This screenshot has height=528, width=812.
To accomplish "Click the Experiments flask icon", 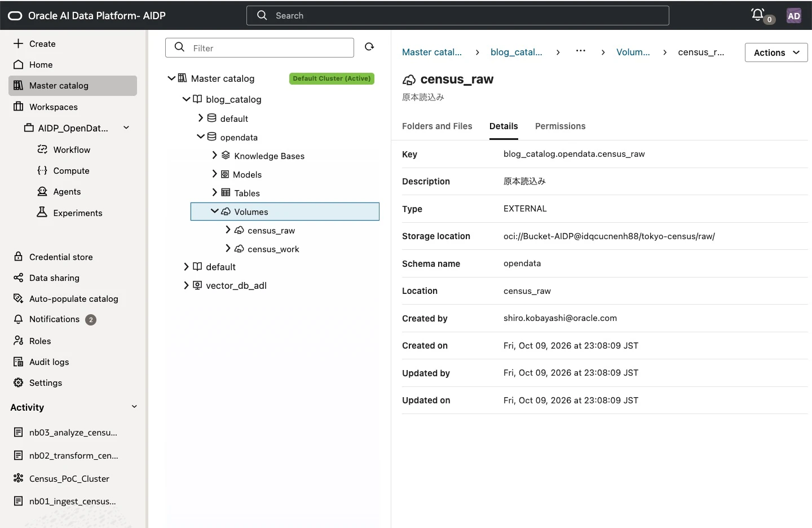I will click(x=42, y=213).
